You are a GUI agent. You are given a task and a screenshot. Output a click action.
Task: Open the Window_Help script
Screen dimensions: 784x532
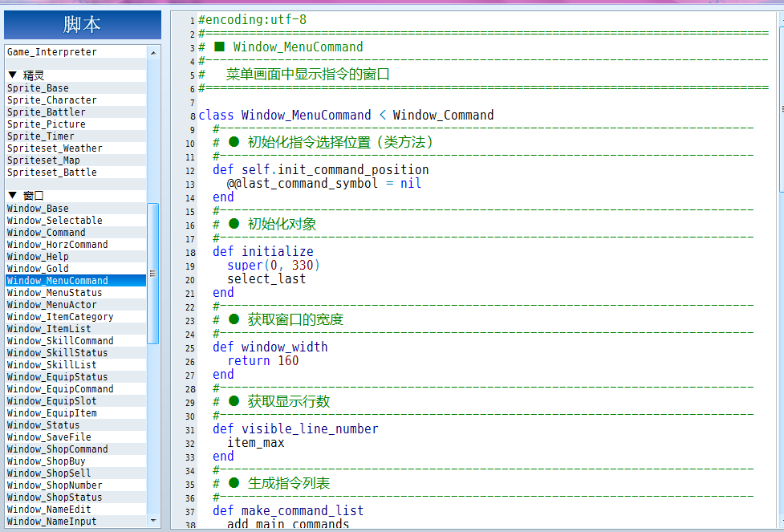point(76,257)
